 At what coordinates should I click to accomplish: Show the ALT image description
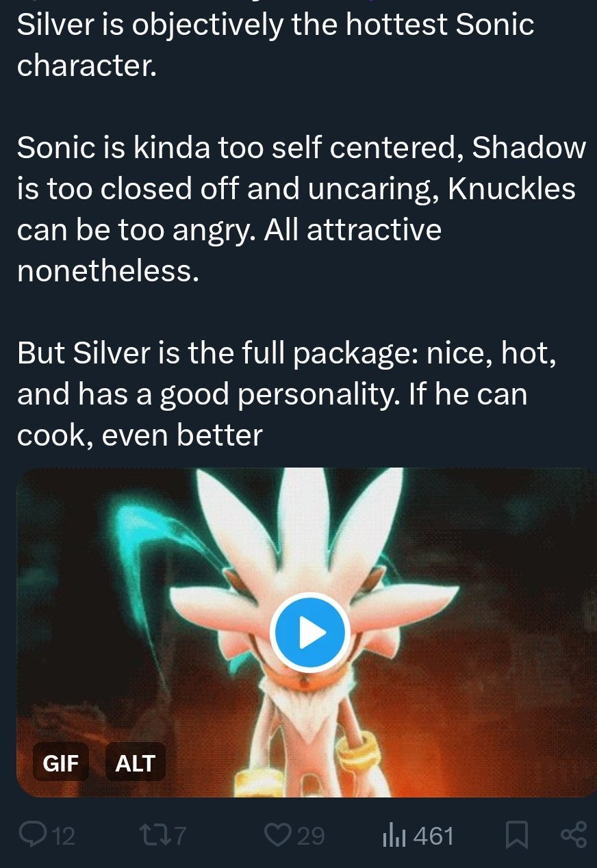136,762
